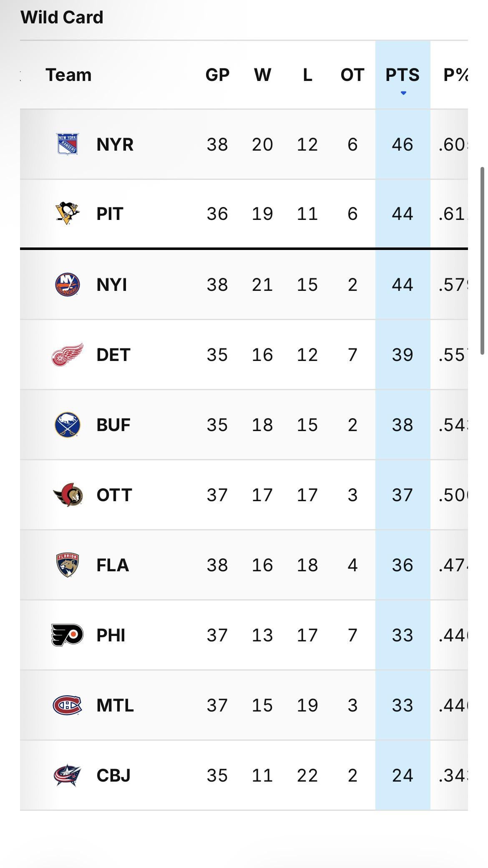This screenshot has height=868, width=488.
Task: Click the vertical page scrollbar
Action: pyautogui.click(x=483, y=261)
